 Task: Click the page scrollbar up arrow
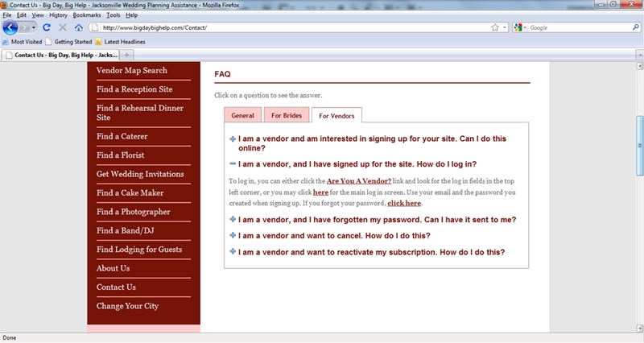639,66
